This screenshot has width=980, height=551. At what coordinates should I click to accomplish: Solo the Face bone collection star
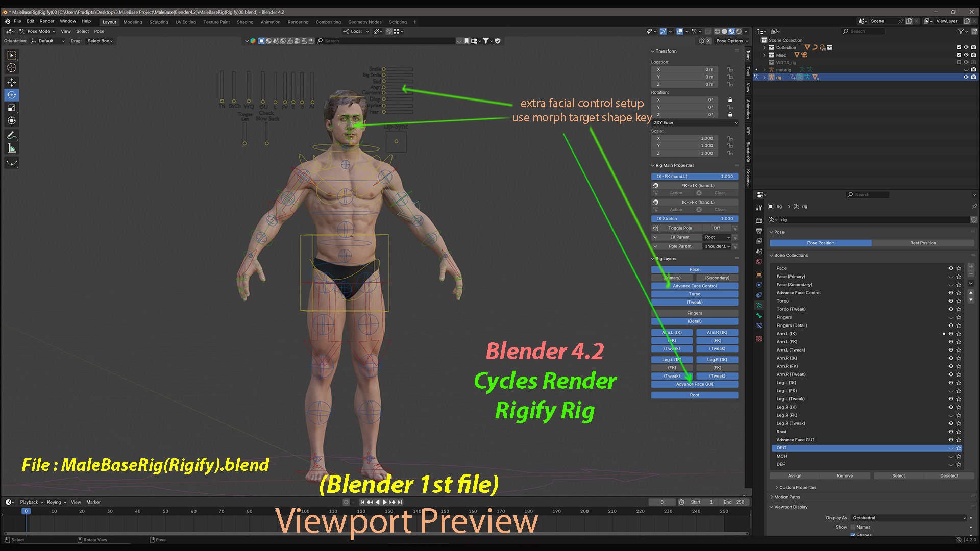[959, 268]
